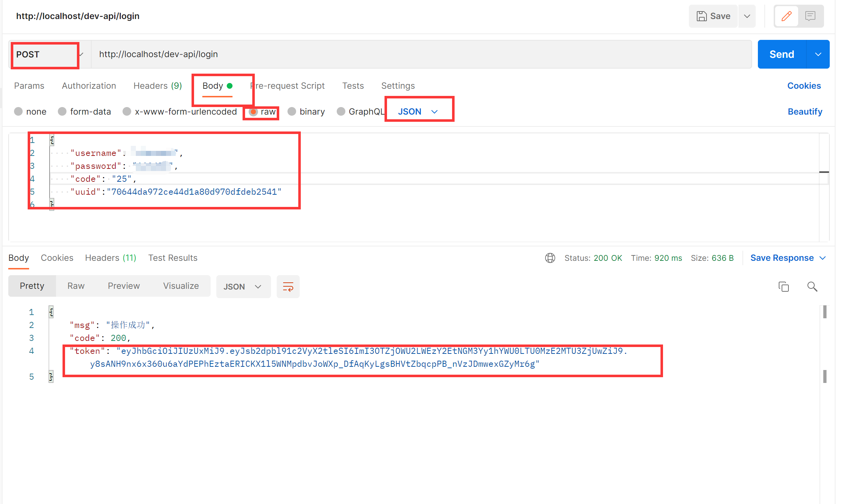
Task: Search the response with the magnifier icon
Action: (812, 287)
